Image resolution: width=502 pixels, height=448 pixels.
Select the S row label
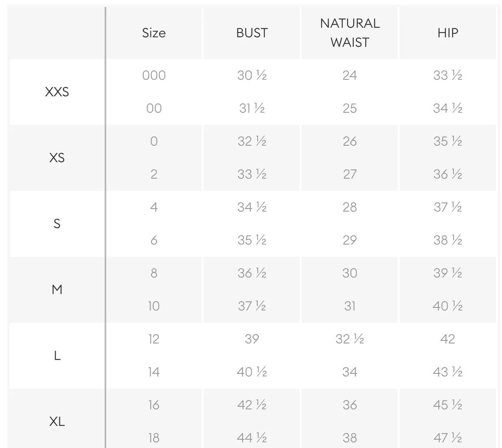[57, 224]
